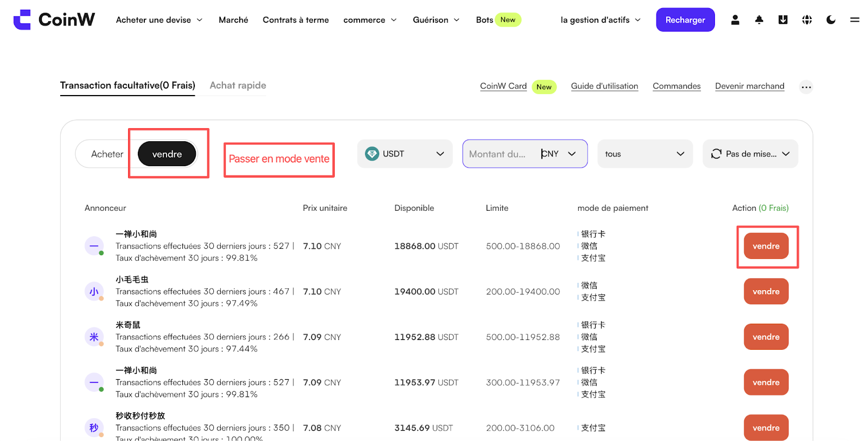
Task: Open the Marché menu item
Action: click(x=233, y=20)
